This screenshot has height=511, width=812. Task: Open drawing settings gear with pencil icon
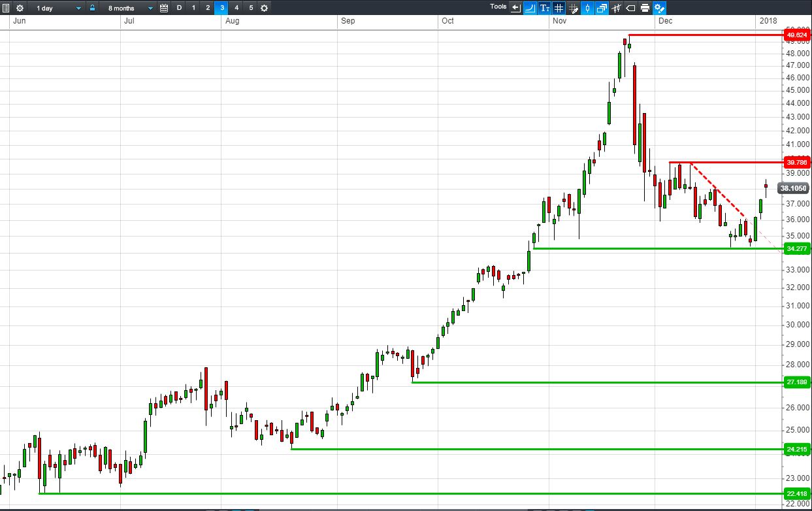pos(659,8)
